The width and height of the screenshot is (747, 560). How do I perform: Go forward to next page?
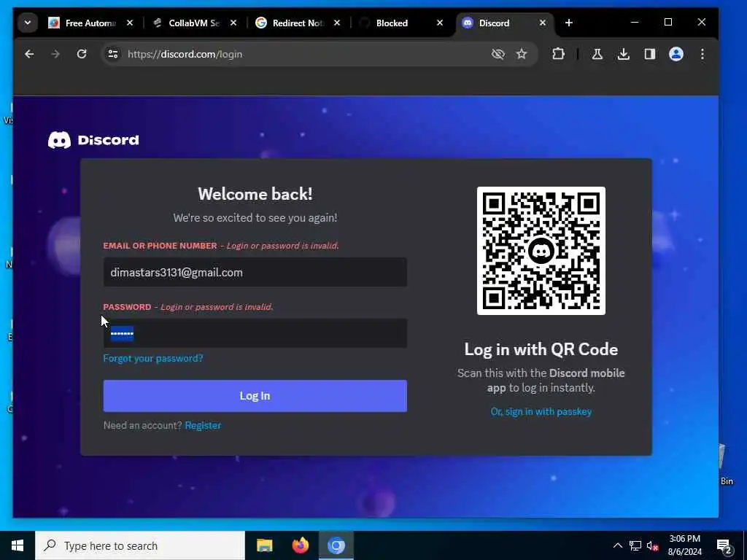55,54
